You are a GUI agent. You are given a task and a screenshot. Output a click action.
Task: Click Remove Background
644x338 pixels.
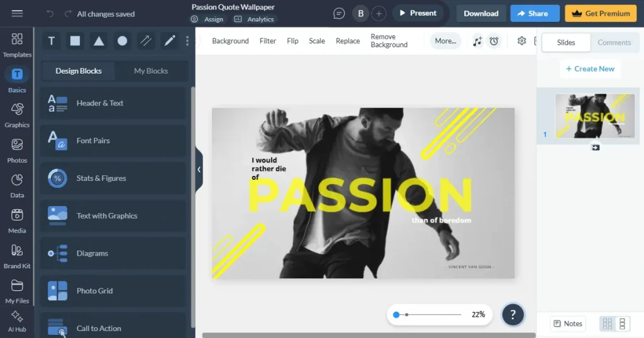pos(389,41)
